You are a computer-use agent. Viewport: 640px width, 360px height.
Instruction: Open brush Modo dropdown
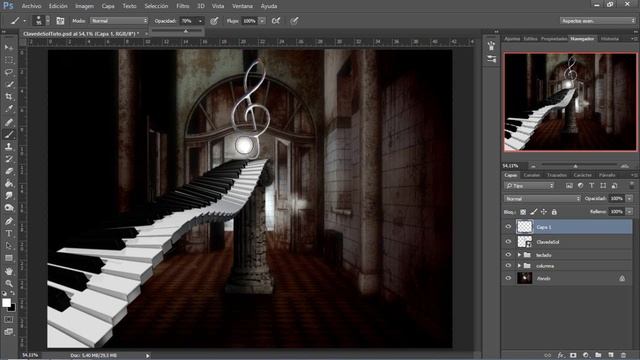tap(119, 21)
